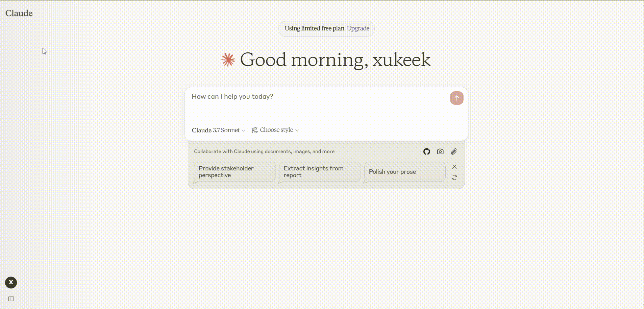Click the paperclip attach file icon

[x=454, y=151]
